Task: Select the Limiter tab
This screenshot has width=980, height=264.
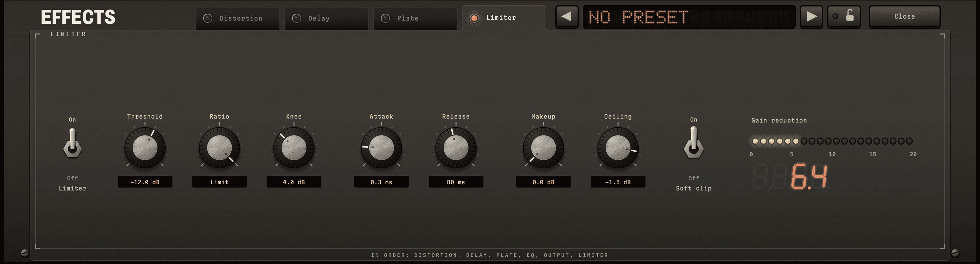Action: 504,18
